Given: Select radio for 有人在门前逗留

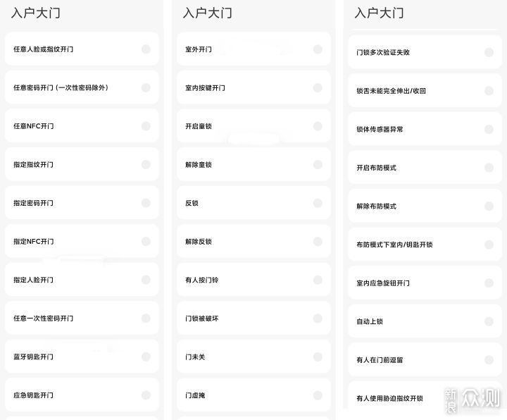Looking at the screenshot, I should [489, 360].
